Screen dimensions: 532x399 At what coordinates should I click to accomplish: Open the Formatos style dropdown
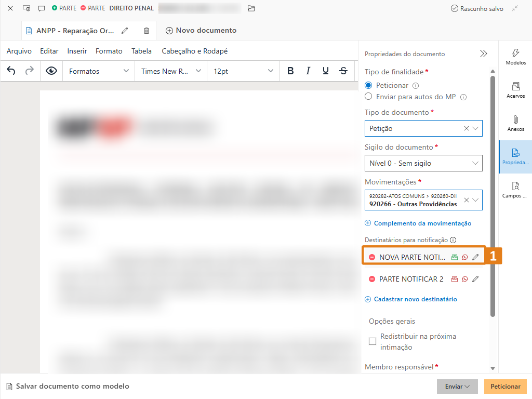(99, 71)
